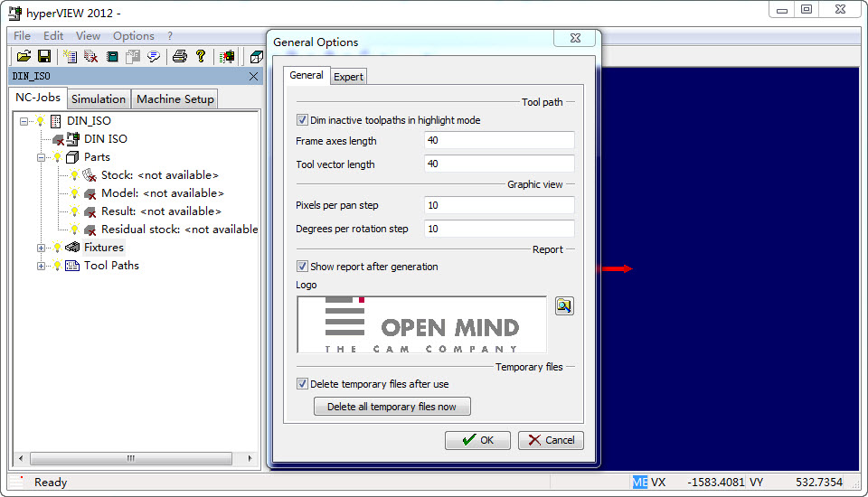Toggle light bulb on Result row

tap(74, 211)
